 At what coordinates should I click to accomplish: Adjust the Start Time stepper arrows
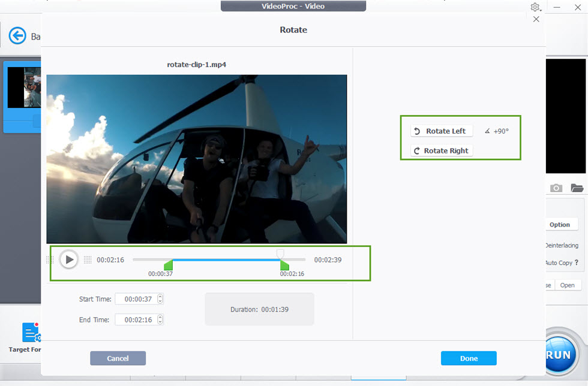click(x=160, y=298)
